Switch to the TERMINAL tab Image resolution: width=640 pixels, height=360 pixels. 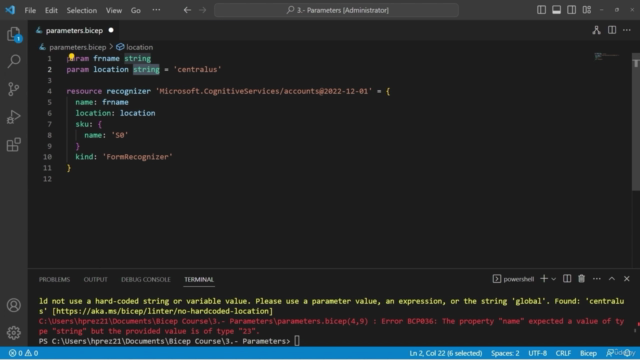click(x=199, y=280)
